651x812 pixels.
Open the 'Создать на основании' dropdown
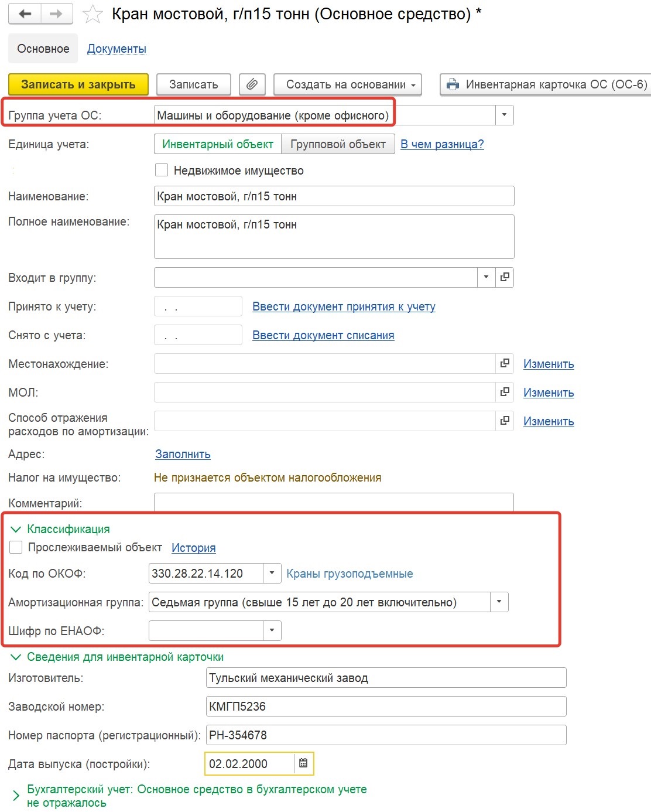pos(348,84)
